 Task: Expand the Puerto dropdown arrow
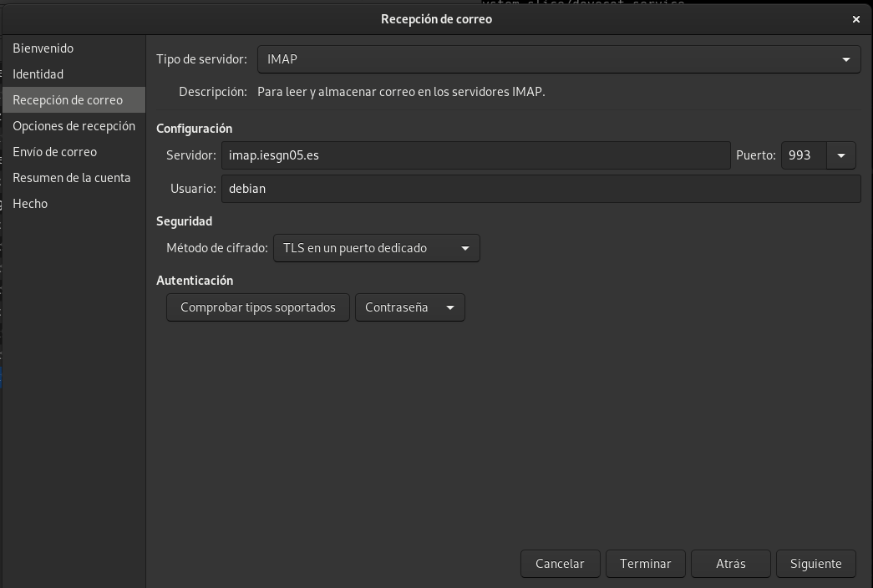point(840,155)
